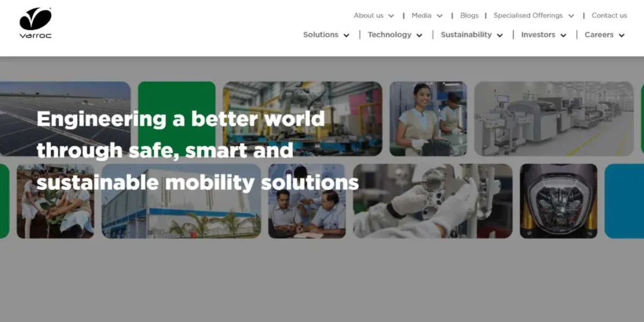Click the Technology chevron arrow
Viewport: 644px width, 322px height.
(x=419, y=35)
